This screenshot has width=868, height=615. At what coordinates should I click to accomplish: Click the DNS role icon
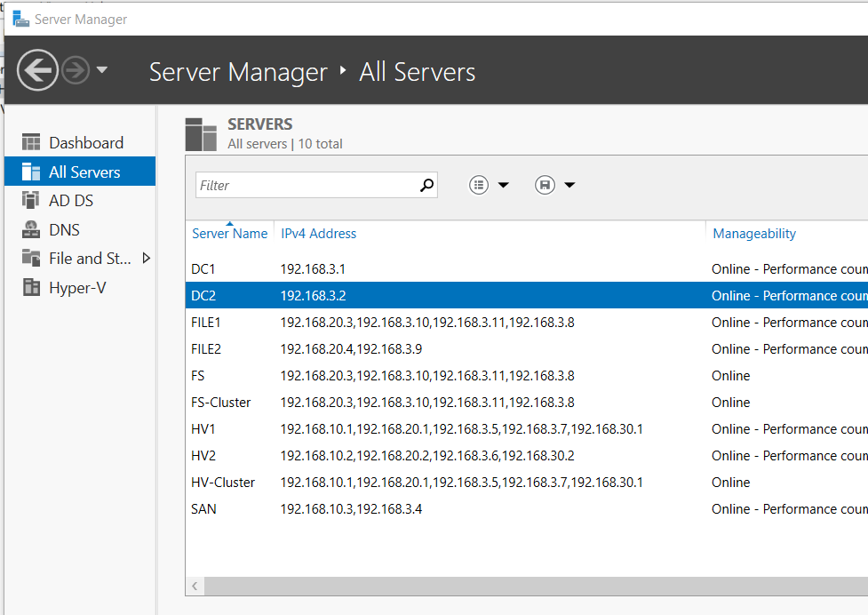[31, 229]
